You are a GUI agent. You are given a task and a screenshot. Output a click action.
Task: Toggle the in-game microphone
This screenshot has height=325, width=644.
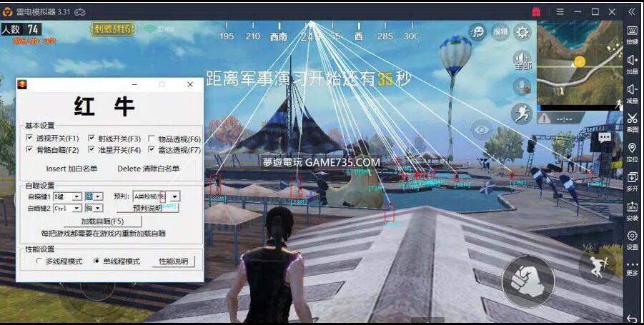[522, 86]
